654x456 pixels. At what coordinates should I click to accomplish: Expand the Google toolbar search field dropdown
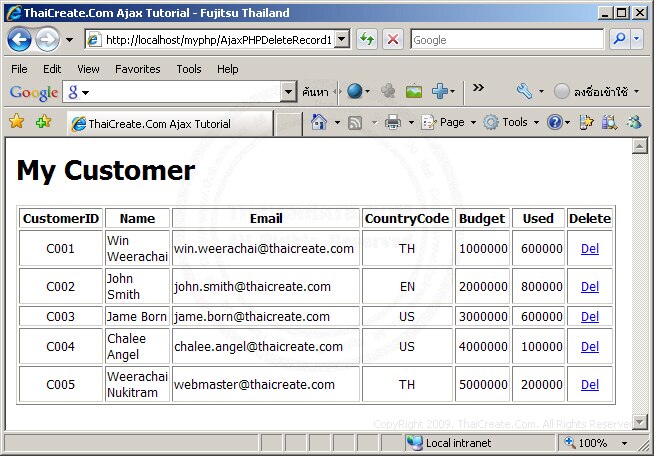[288, 91]
